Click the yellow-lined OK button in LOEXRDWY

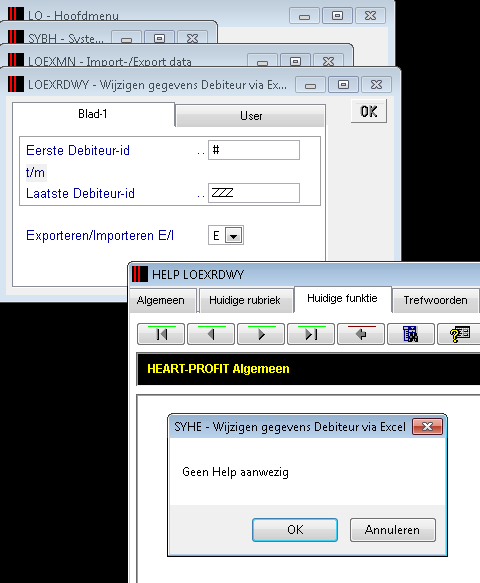point(369,111)
